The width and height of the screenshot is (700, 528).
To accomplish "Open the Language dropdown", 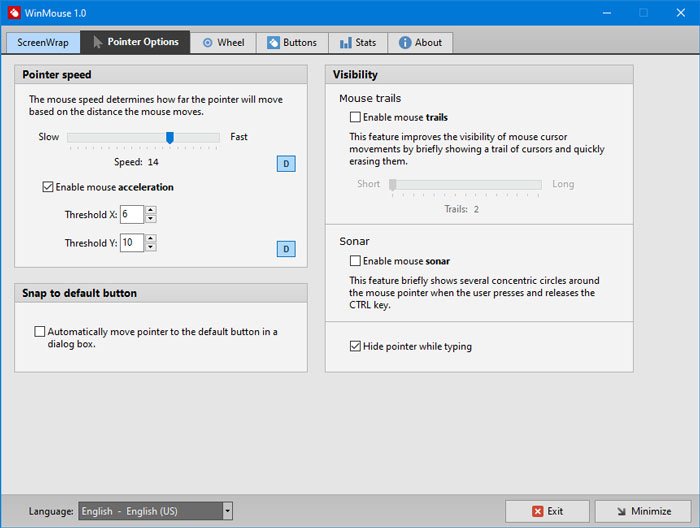I will point(155,511).
